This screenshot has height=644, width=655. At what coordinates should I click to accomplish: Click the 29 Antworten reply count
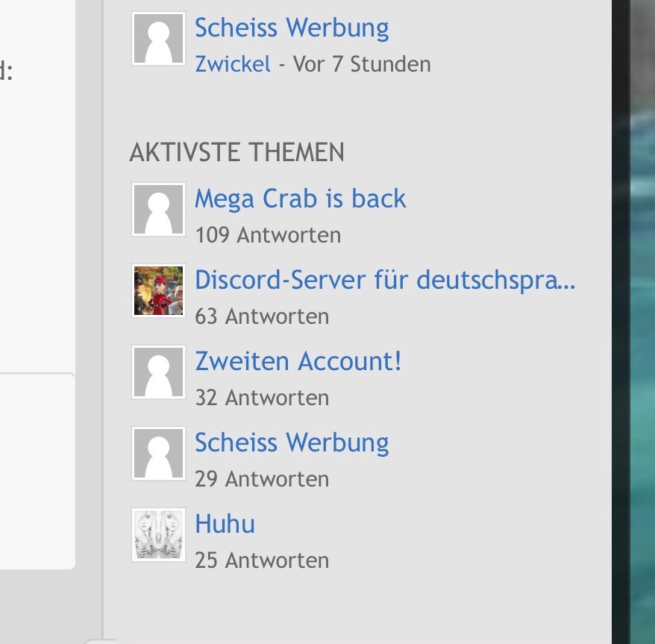click(262, 479)
